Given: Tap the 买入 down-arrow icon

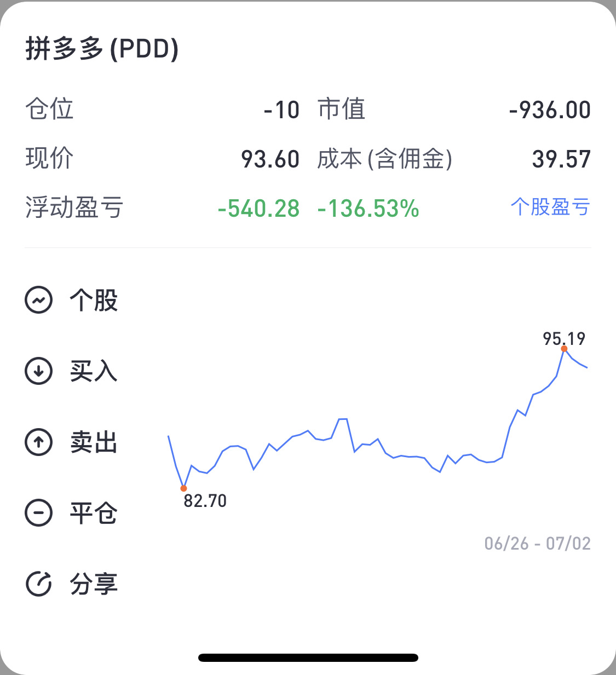Looking at the screenshot, I should [39, 371].
